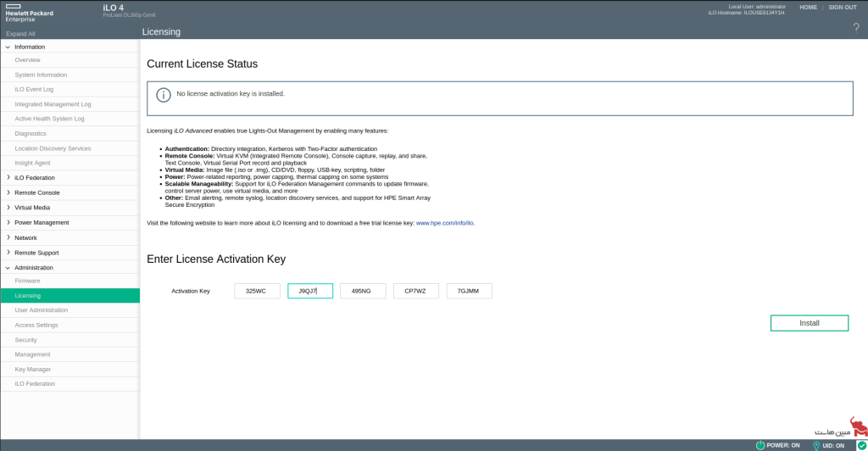Screen dimensions: 868x451
Task: Click the activation key field containing 7GJMM
Action: (x=469, y=291)
